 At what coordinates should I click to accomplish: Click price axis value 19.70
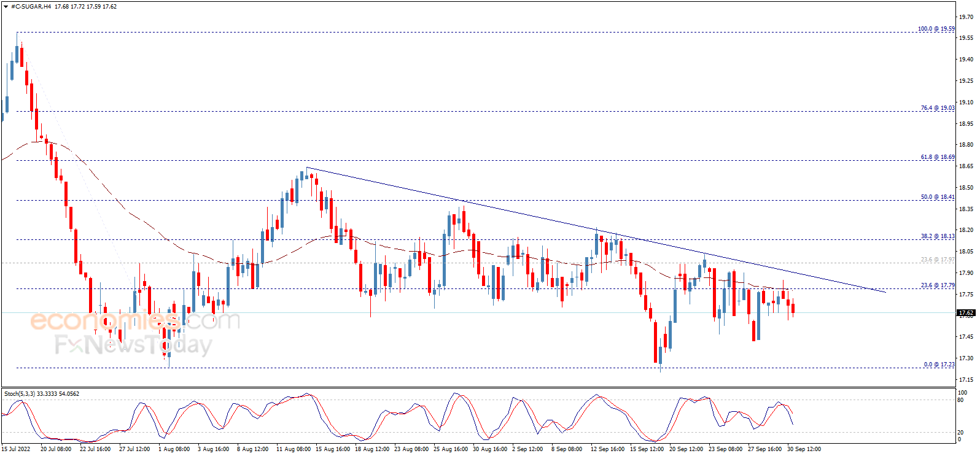pyautogui.click(x=966, y=17)
